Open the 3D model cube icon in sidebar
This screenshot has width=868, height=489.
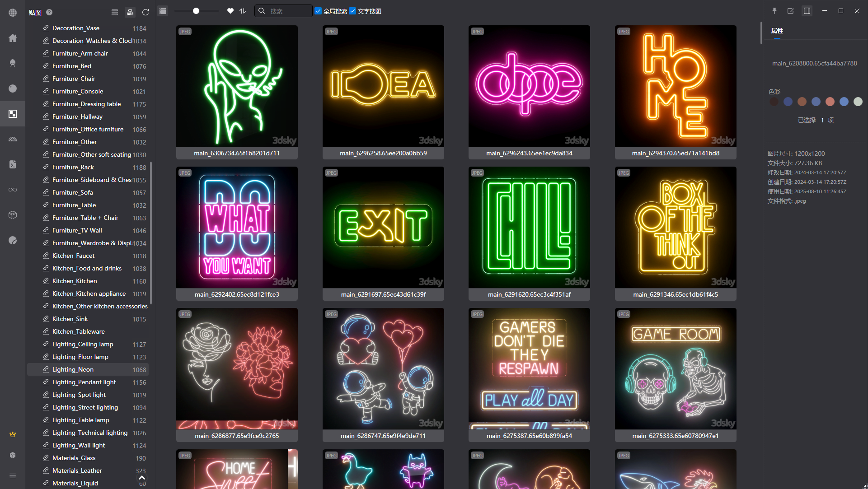(13, 215)
